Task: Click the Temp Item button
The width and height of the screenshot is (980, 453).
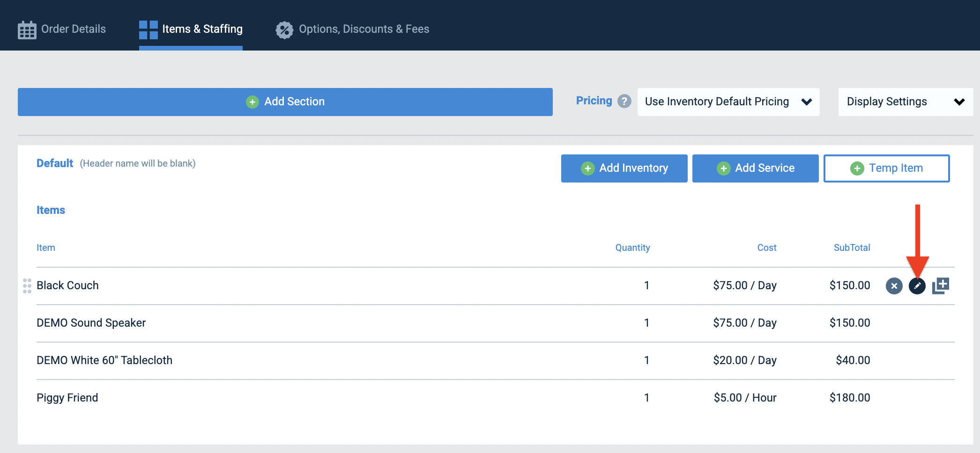Action: pos(887,168)
